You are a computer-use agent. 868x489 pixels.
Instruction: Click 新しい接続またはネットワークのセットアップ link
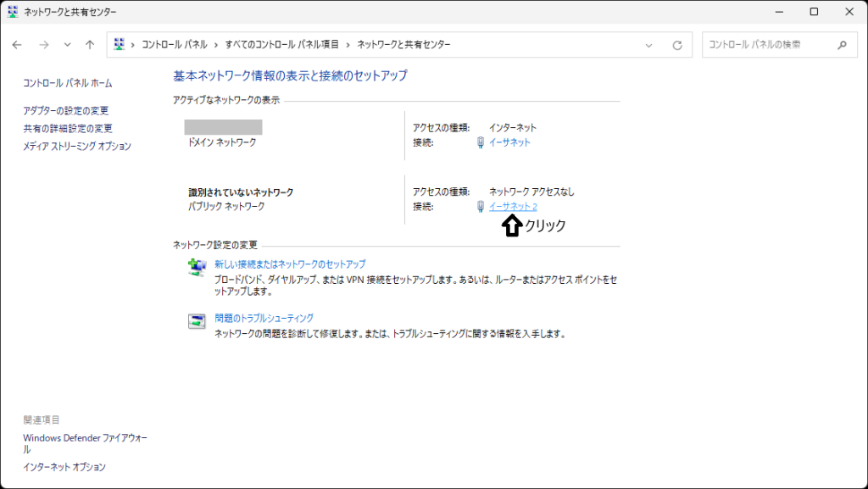290,264
